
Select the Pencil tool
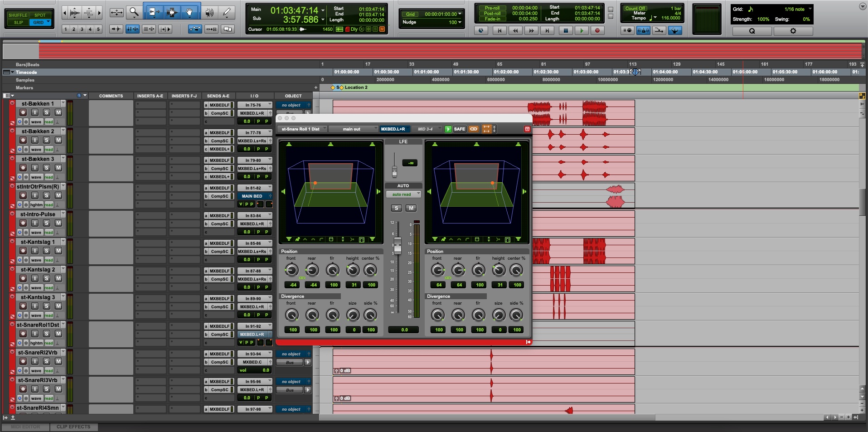tap(226, 12)
